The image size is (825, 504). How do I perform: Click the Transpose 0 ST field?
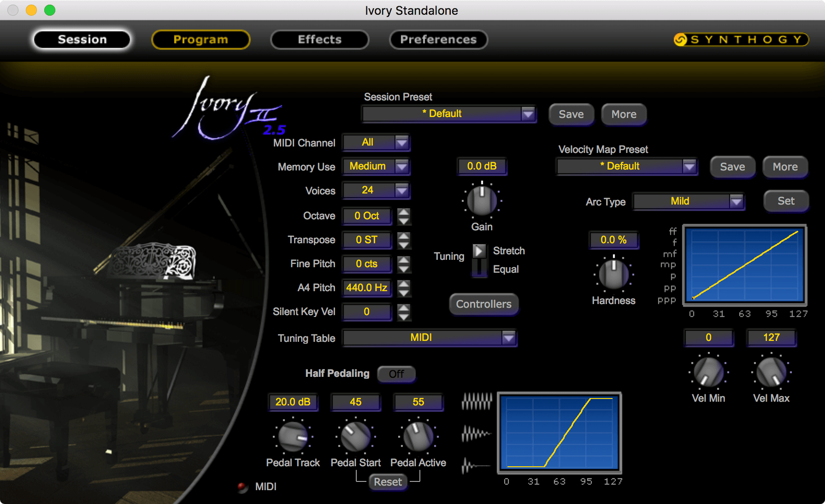point(367,240)
